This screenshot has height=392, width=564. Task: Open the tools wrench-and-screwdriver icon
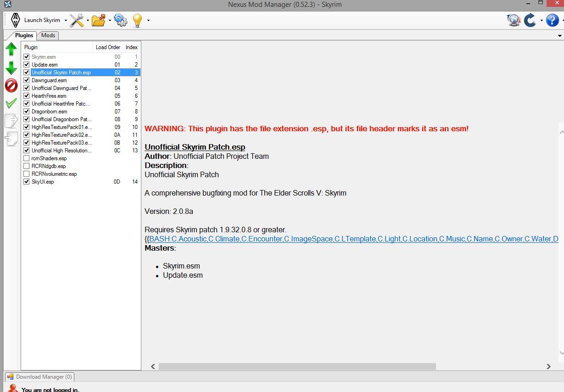[x=77, y=20]
